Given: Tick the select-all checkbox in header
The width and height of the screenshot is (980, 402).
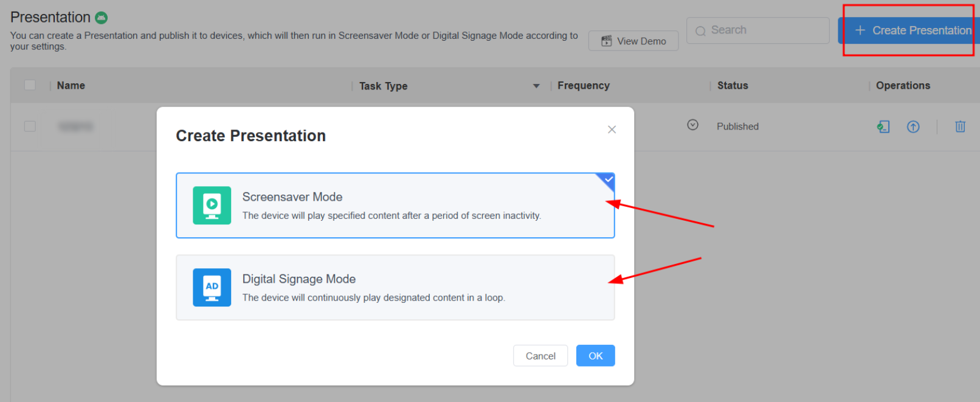Looking at the screenshot, I should [30, 85].
